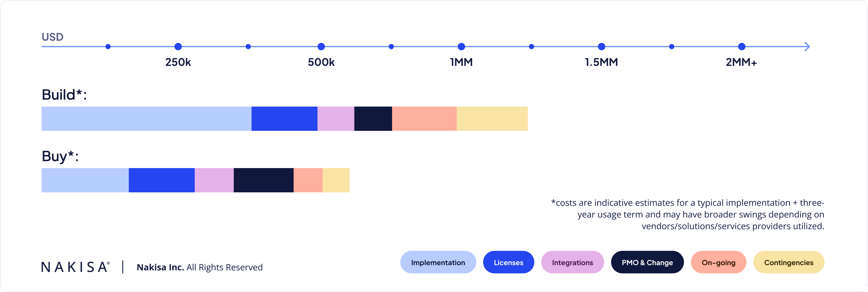The height and width of the screenshot is (292, 868).
Task: Select the Licenses legend pill
Action: [x=508, y=263]
